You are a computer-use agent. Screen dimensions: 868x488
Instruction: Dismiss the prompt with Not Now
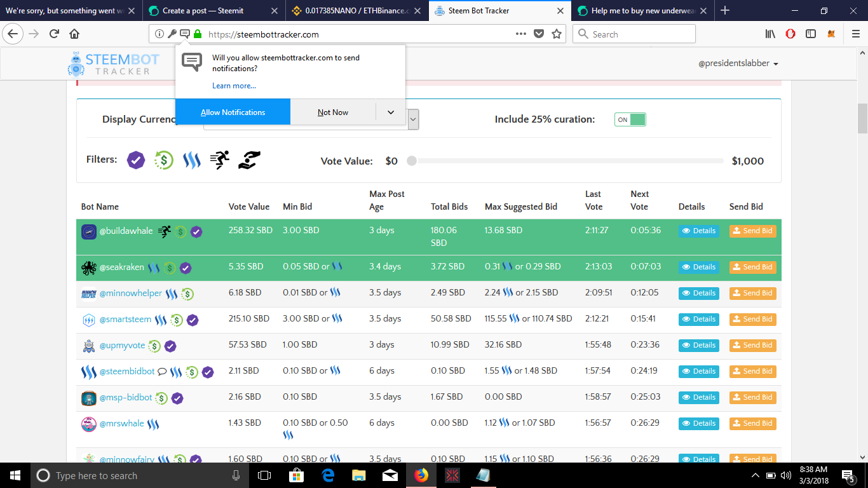[x=333, y=112]
